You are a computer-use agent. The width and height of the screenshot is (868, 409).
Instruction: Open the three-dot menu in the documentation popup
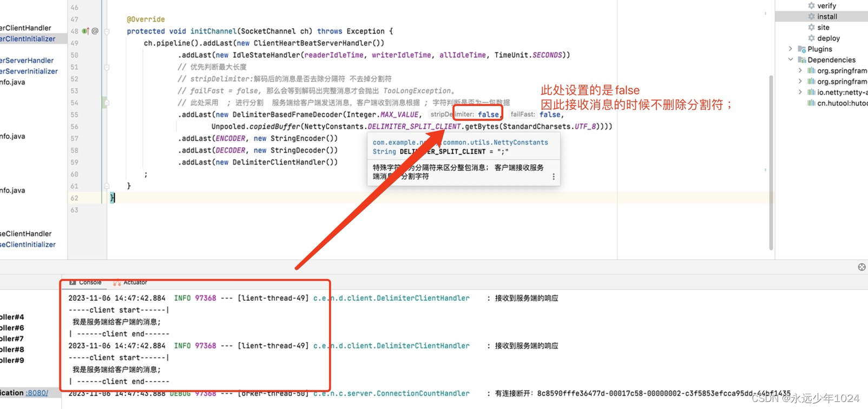[x=553, y=176]
